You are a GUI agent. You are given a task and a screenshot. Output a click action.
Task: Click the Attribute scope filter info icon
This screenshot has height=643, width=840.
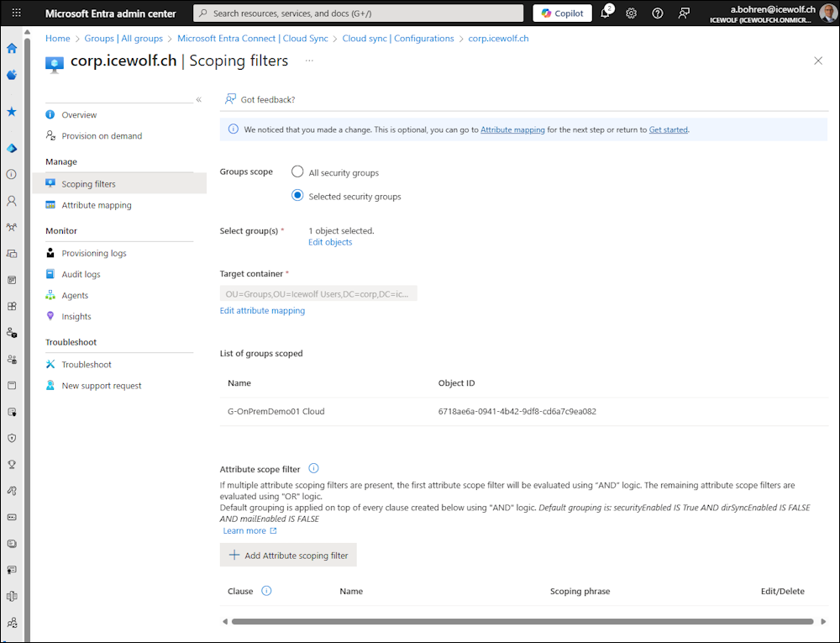[313, 469]
